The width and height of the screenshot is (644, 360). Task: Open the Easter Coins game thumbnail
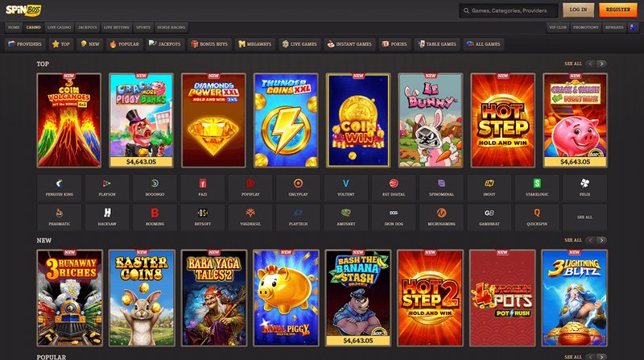click(x=142, y=298)
